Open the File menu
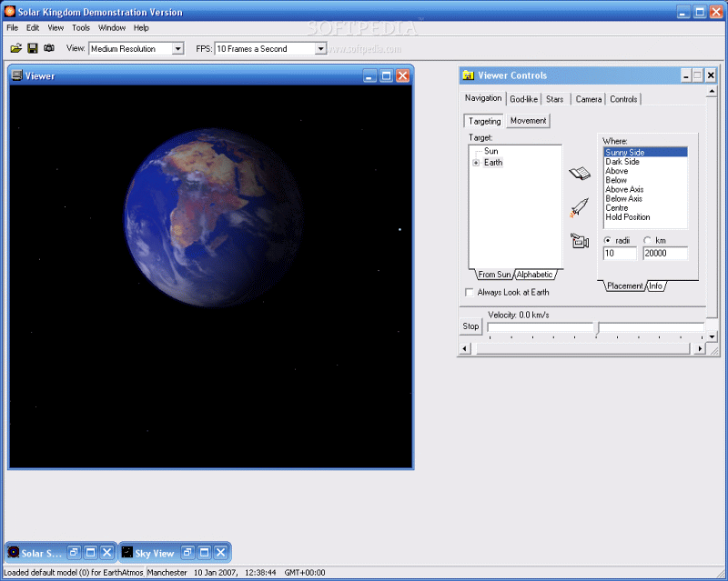 coord(12,28)
